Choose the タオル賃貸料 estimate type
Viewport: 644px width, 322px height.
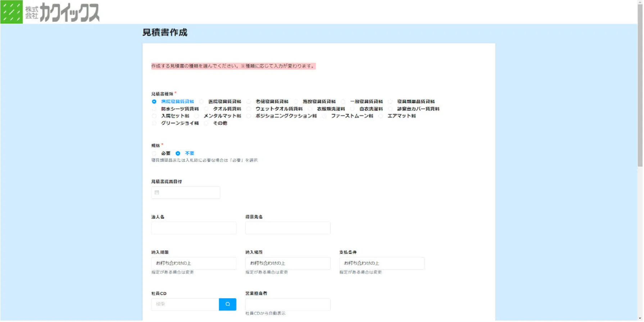pos(206,109)
